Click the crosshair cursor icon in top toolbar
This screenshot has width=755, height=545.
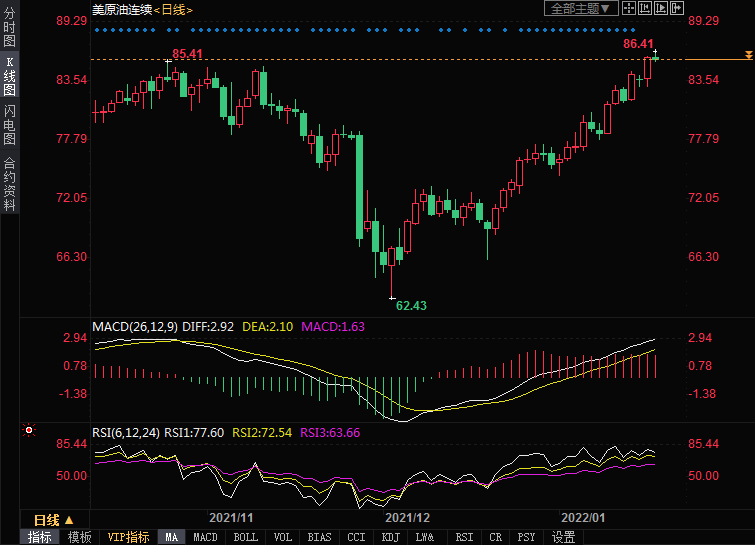pyautogui.click(x=629, y=8)
